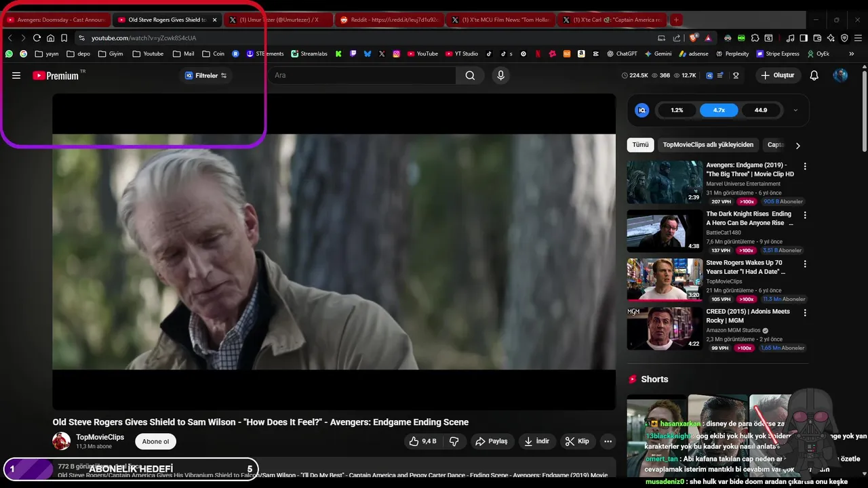Start voice search with the microphone icon
This screenshot has height=488, width=868.
coord(501,75)
